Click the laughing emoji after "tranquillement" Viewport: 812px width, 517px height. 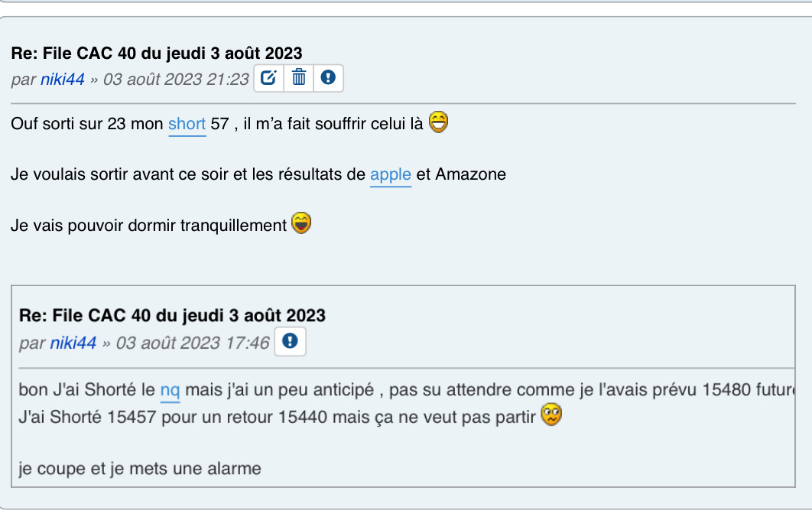pos(302,224)
